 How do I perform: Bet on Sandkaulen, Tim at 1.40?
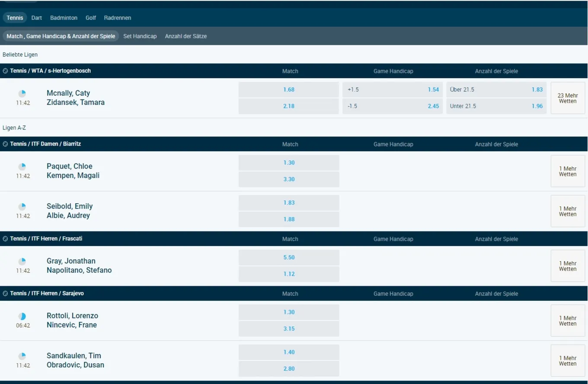coord(289,352)
